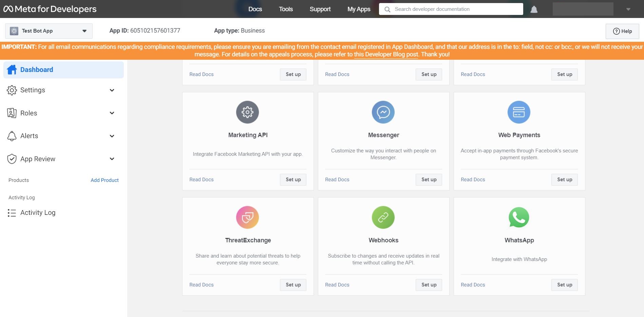Click the Web Payments card title
This screenshot has height=317, width=644.
[x=519, y=135]
